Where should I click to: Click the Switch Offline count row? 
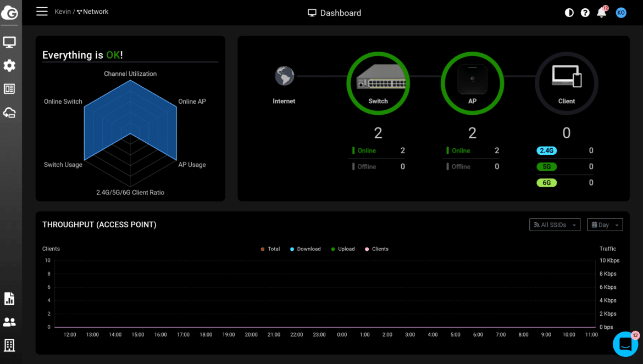pyautogui.click(x=378, y=167)
